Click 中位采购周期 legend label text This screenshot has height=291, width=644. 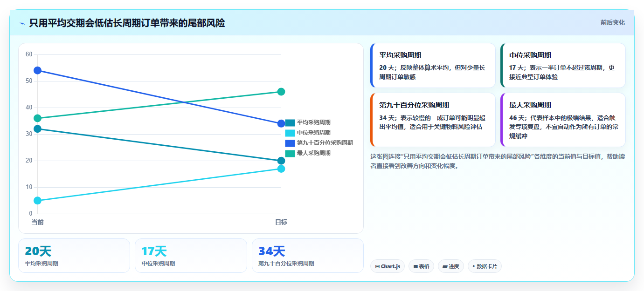pos(314,133)
